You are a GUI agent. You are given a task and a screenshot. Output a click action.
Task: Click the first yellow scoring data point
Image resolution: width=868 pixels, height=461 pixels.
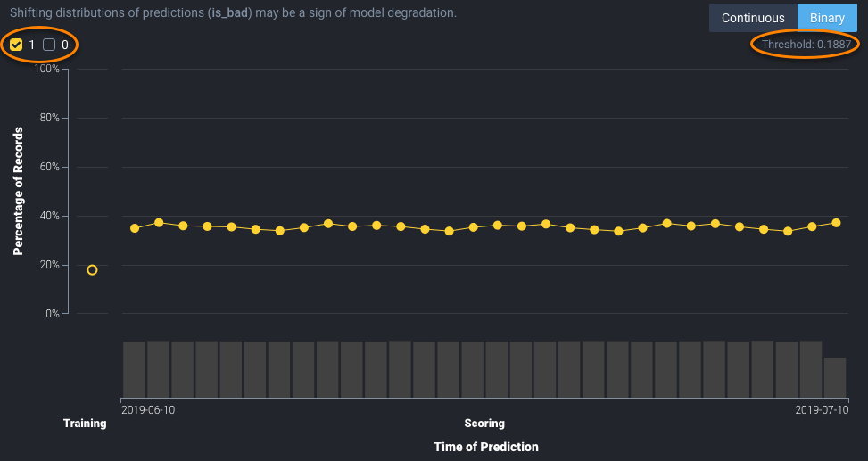pos(135,228)
